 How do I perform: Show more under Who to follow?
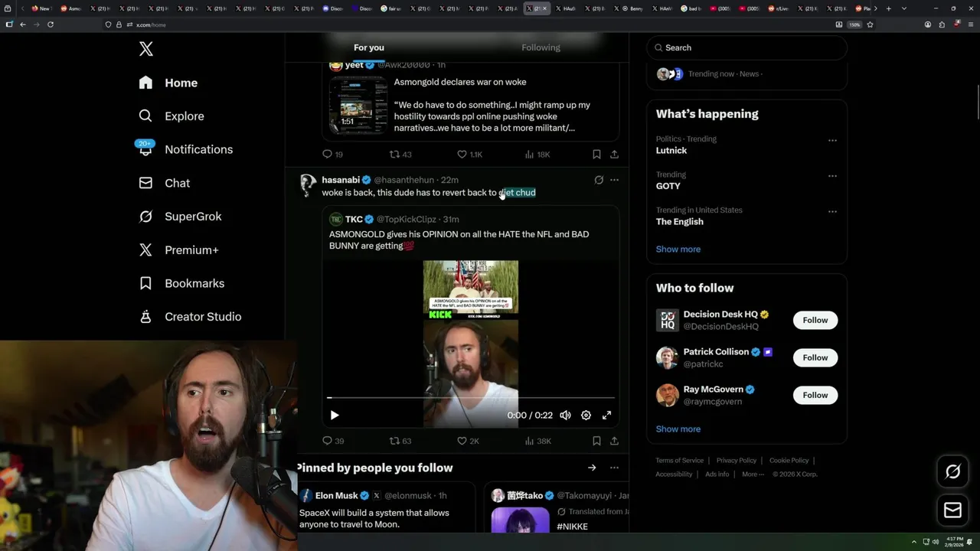click(678, 429)
